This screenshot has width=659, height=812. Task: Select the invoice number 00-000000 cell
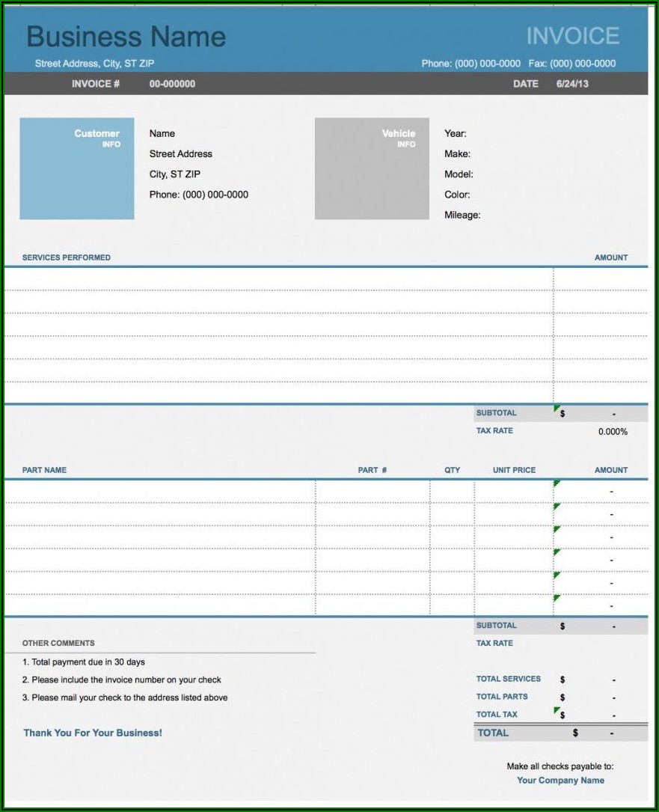point(172,84)
